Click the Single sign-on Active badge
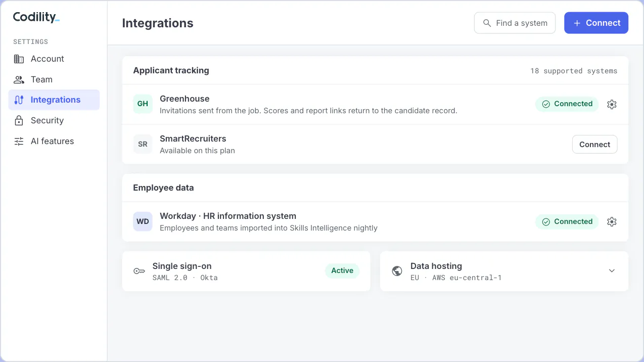This screenshot has width=644, height=362. coord(342,271)
